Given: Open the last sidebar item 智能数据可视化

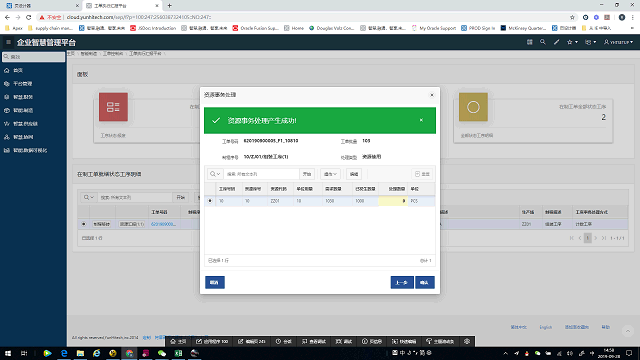Looking at the screenshot, I should point(30,150).
